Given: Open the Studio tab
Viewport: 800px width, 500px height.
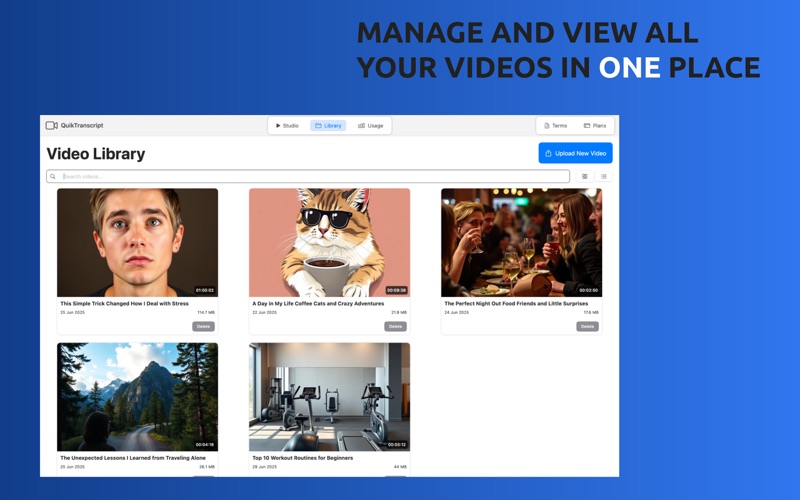Looking at the screenshot, I should pos(287,126).
